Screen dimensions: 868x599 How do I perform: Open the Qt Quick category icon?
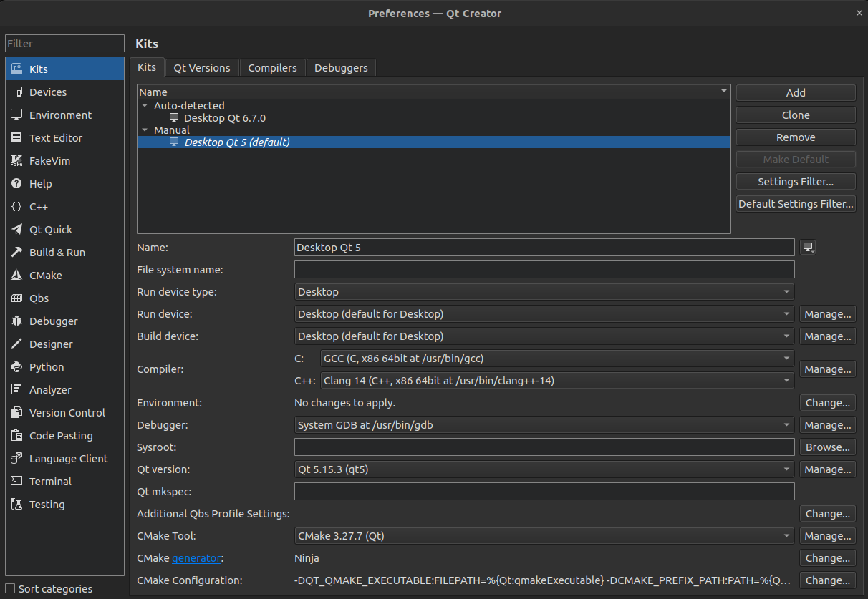coord(17,230)
